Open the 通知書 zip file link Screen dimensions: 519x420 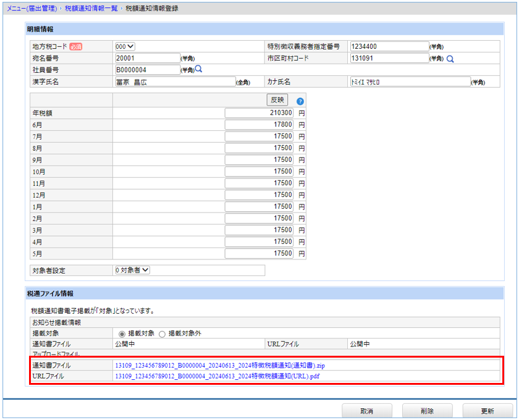[220, 366]
